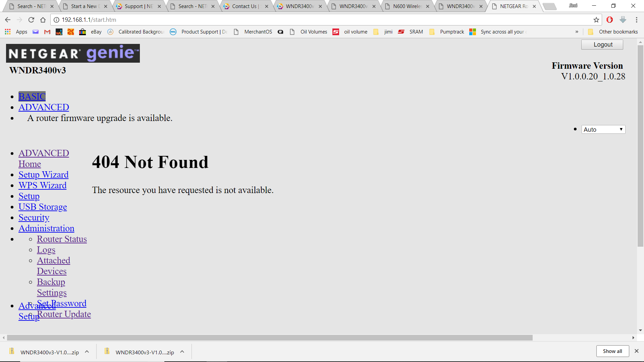The height and width of the screenshot is (362, 644).
Task: Open the Chrome three-dot menu
Action: pyautogui.click(x=636, y=20)
